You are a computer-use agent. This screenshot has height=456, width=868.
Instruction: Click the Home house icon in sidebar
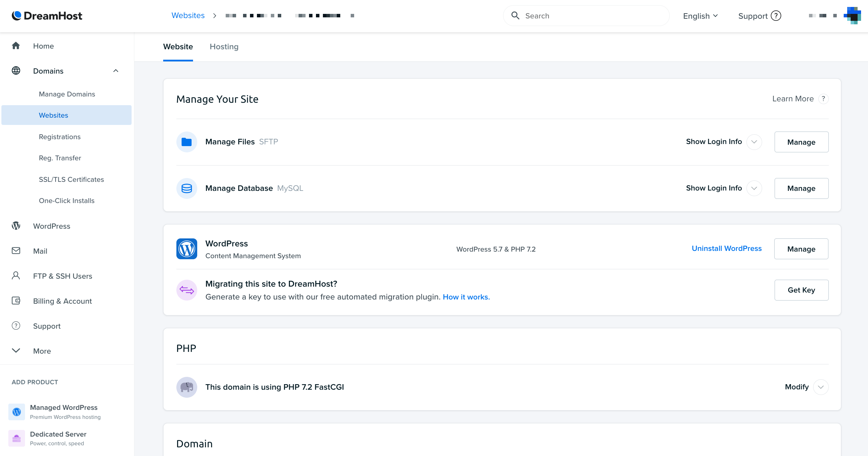pyautogui.click(x=16, y=46)
